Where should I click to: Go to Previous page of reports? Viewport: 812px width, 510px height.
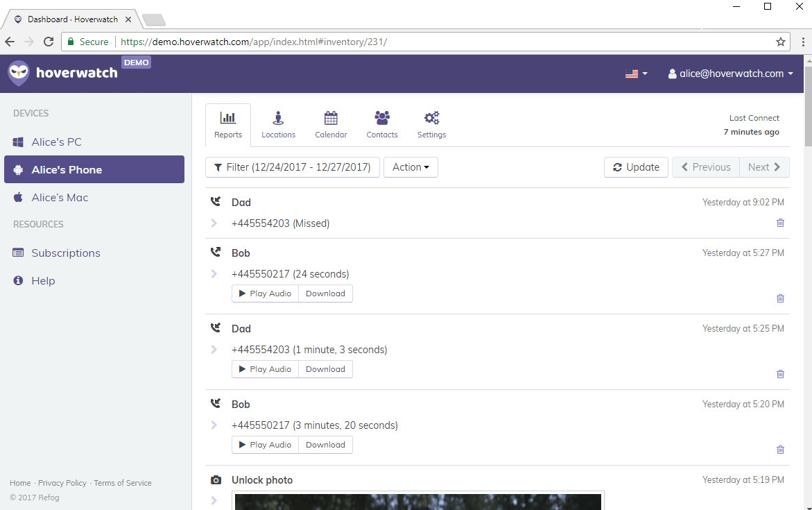coord(706,167)
